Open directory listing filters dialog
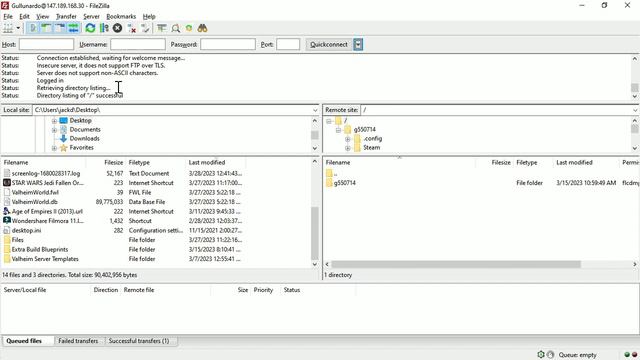Viewport: 640px width, 360px height. point(162,28)
